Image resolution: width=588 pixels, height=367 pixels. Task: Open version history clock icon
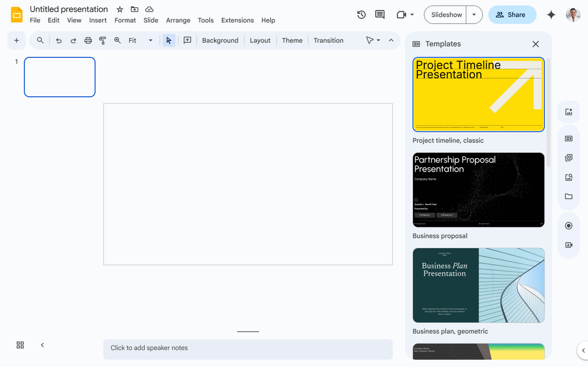pos(361,14)
